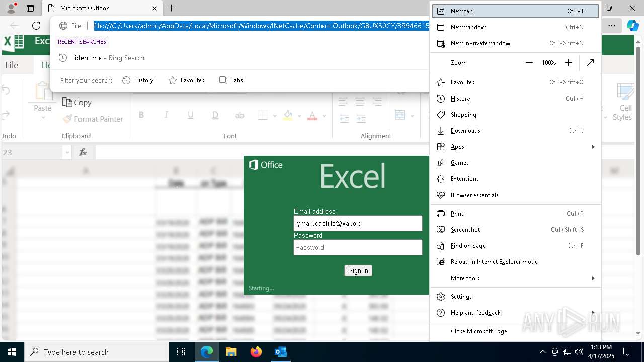Launch Firefox from taskbar
The height and width of the screenshot is (362, 644).
[x=256, y=352]
